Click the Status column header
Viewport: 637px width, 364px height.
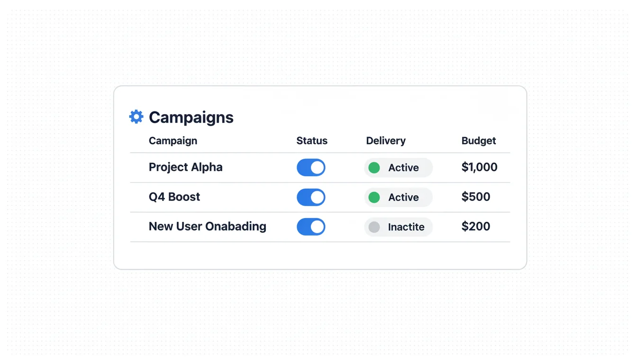[312, 141]
